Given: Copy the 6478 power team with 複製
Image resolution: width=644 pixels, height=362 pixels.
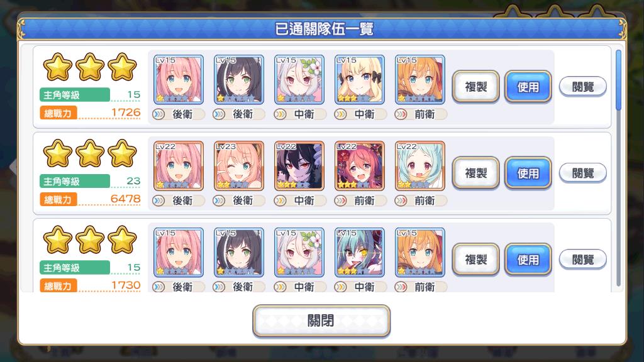Looking at the screenshot, I should point(475,173).
